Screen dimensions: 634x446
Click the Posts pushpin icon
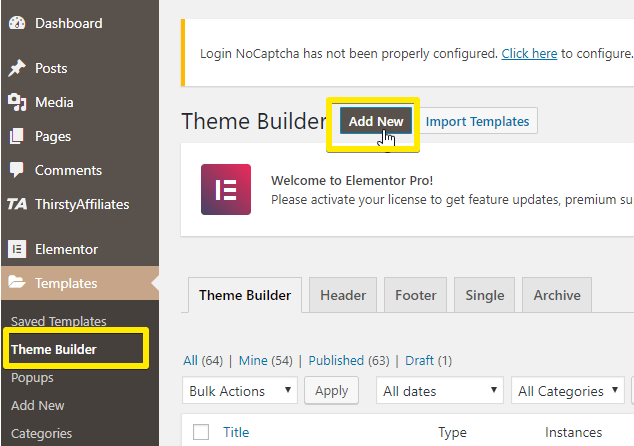[17, 68]
